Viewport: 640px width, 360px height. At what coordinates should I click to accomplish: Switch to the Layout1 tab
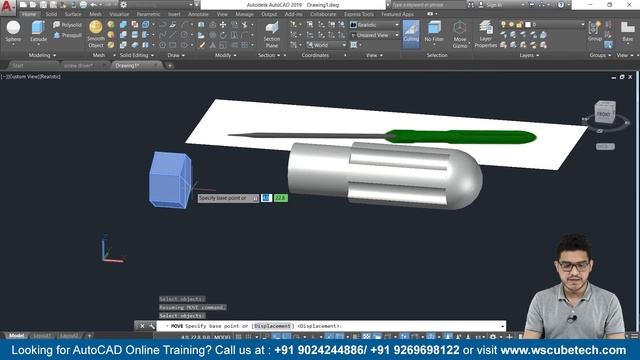tap(42, 336)
